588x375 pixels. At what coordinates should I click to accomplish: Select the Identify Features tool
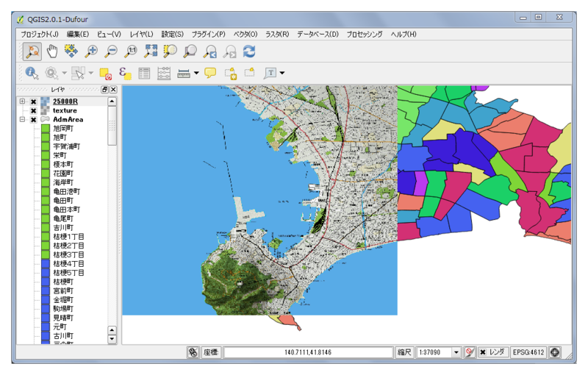[32, 73]
